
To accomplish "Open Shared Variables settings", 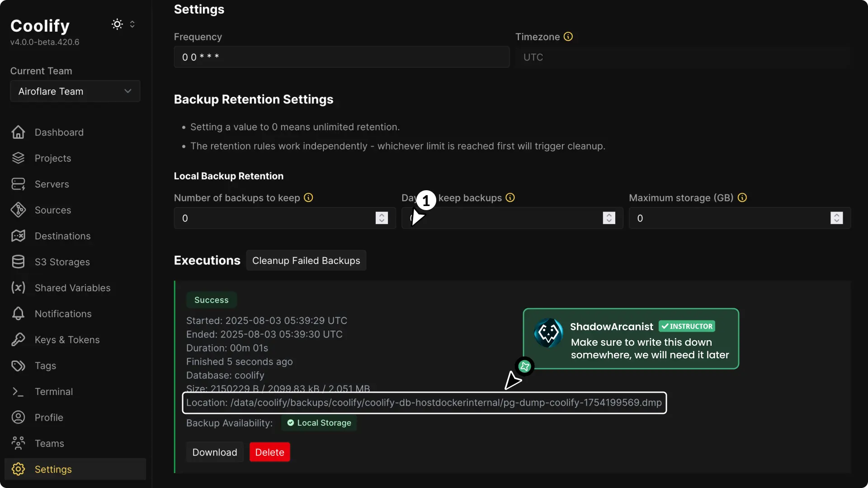I will (x=73, y=288).
